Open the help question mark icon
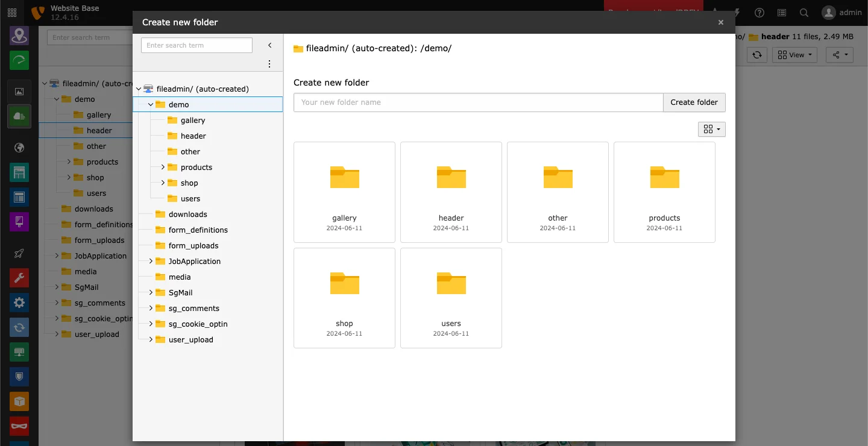 point(759,13)
